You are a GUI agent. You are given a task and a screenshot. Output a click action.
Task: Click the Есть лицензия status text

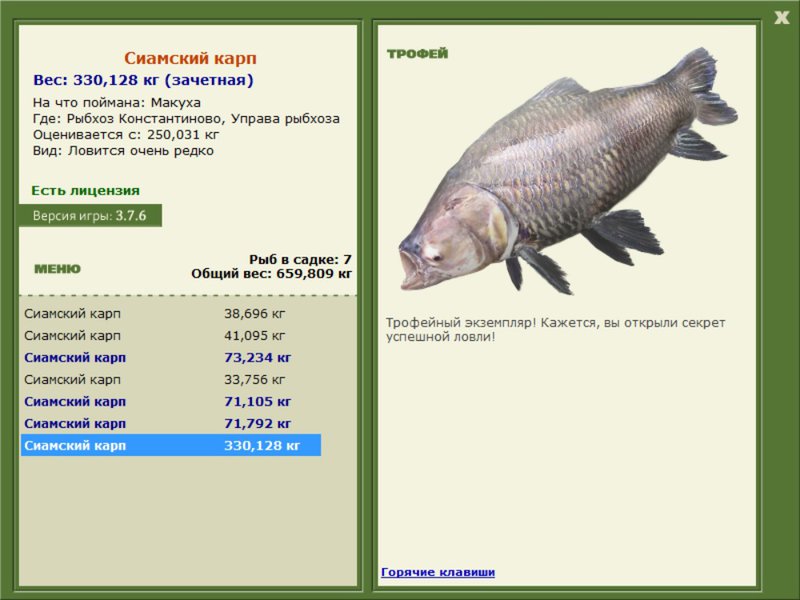86,190
